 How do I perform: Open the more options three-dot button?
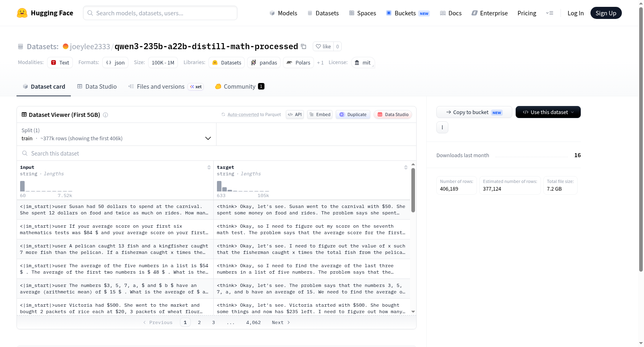coord(442,127)
